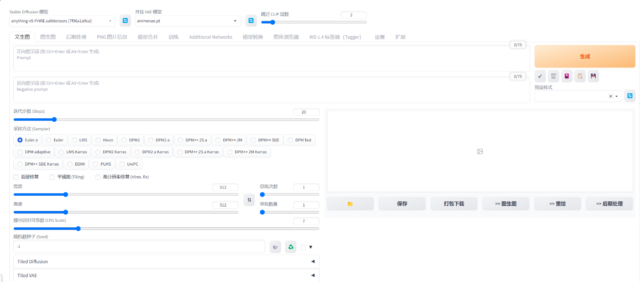Open the output folder button
This screenshot has height=282, width=644.
[350, 204]
